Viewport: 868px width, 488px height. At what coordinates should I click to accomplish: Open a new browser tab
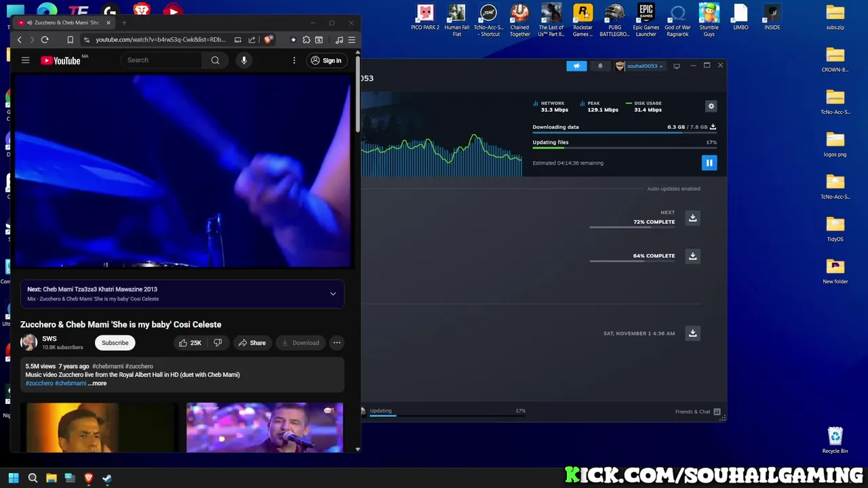pos(124,22)
